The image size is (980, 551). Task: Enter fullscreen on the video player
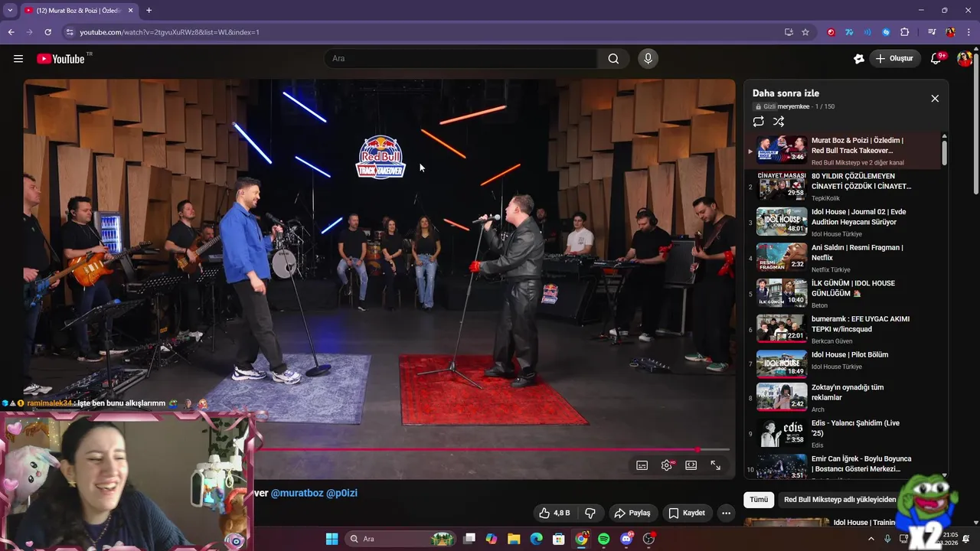[716, 465]
